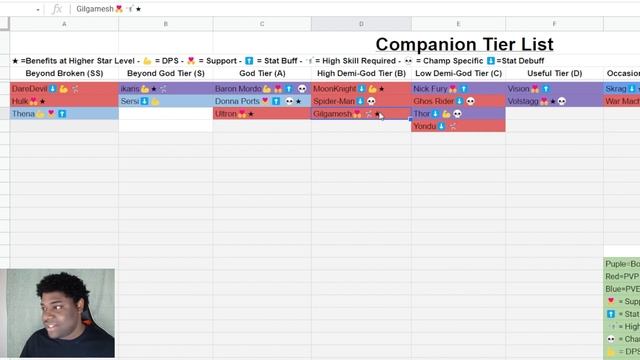Click the Companion Tier List title
The height and width of the screenshot is (360, 640).
point(464,44)
